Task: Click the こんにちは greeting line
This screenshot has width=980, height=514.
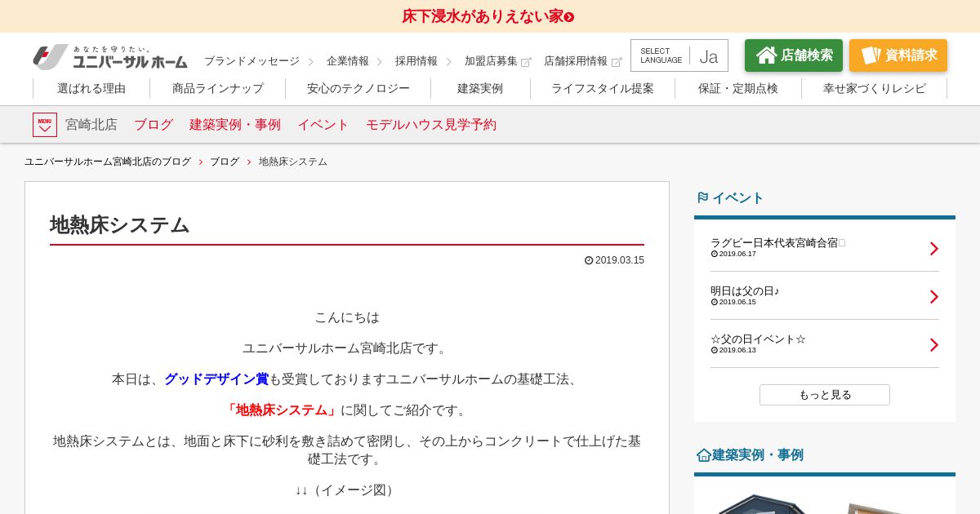Action: click(347, 317)
